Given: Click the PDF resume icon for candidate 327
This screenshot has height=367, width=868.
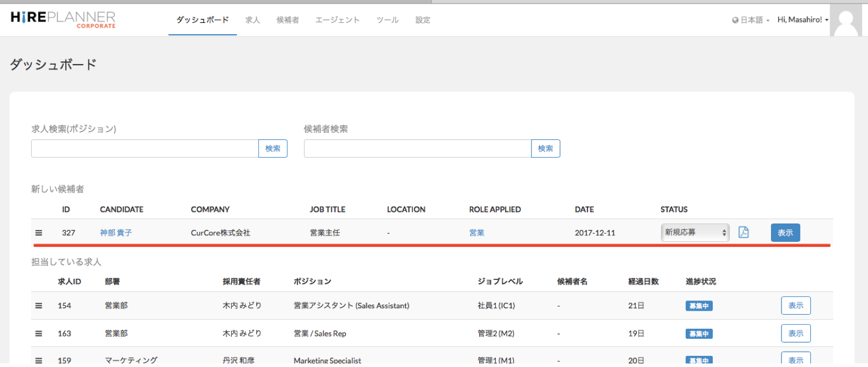Looking at the screenshot, I should coord(743,232).
